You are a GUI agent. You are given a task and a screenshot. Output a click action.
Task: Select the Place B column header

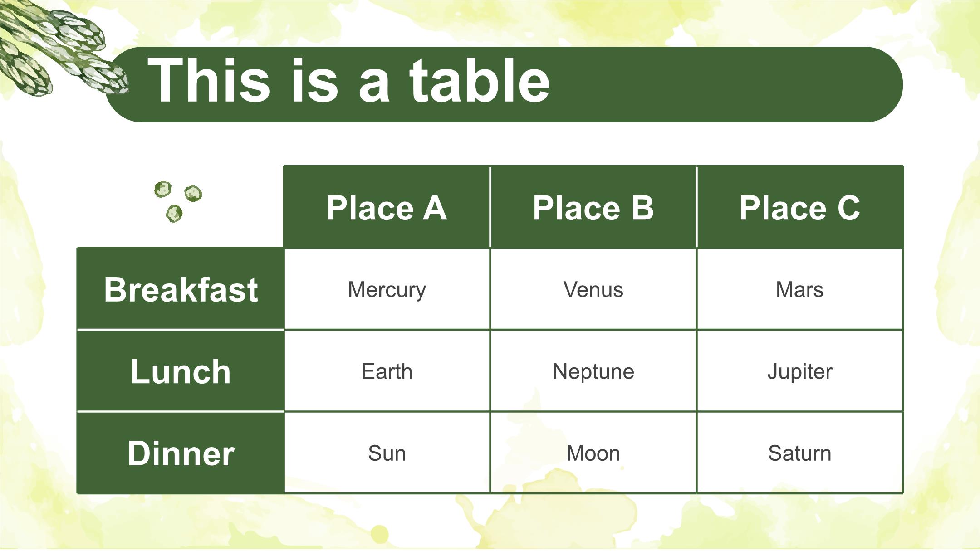click(x=593, y=207)
